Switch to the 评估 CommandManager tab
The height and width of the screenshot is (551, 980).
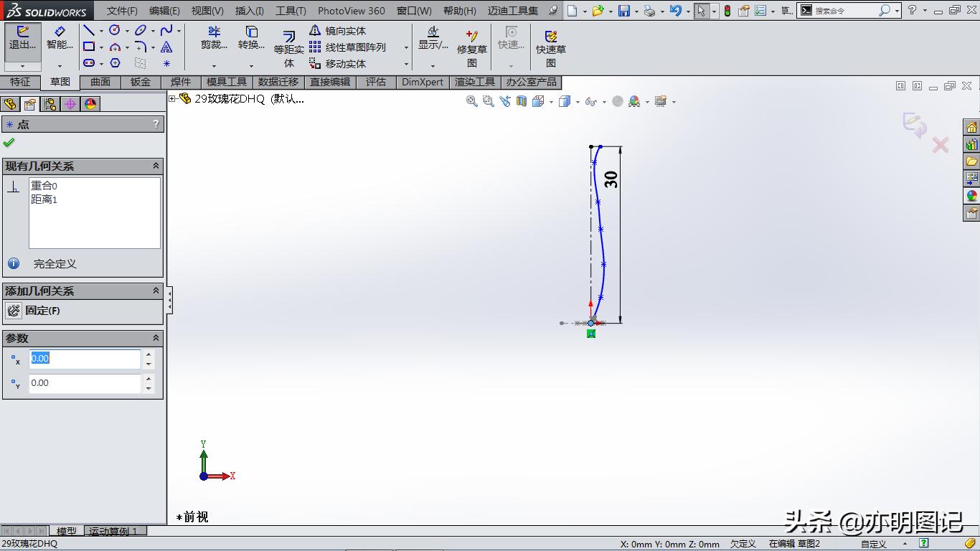(x=376, y=82)
